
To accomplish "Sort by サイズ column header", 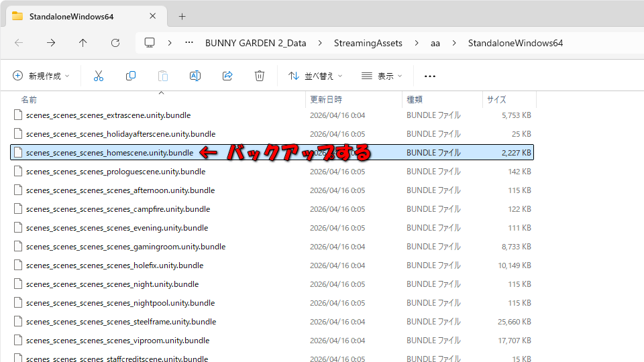I will point(496,99).
